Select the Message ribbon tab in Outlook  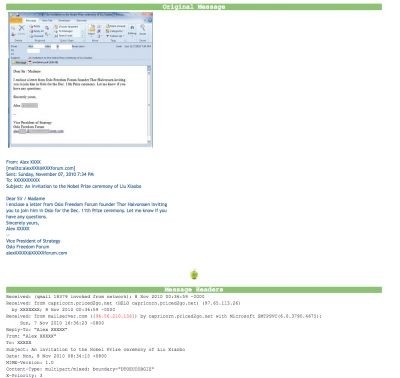click(31, 21)
